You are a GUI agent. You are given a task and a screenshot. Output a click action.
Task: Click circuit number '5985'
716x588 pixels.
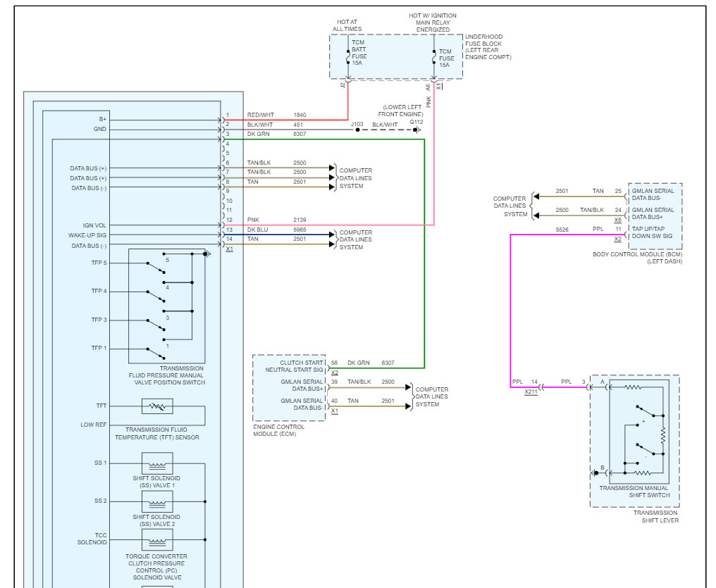pos(300,230)
